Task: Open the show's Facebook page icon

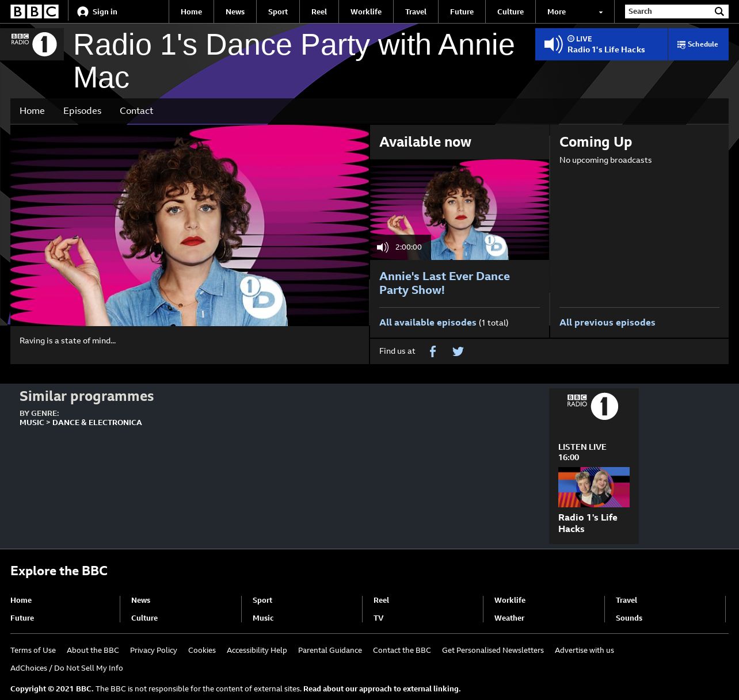Action: tap(433, 351)
